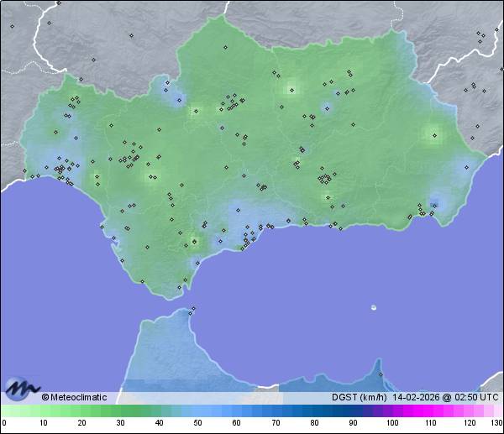Click the isolated station marker at the top-left corner
The width and height of the screenshot is (504, 434).
(13, 26)
